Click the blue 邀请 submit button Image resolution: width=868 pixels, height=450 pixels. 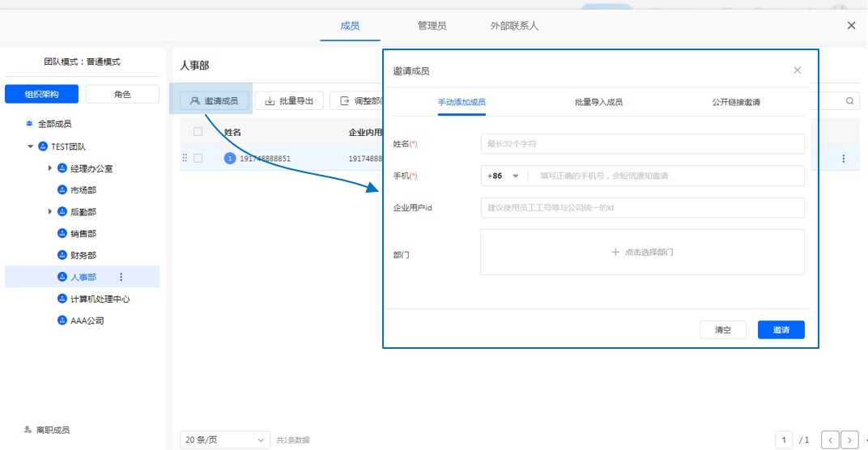pos(781,330)
